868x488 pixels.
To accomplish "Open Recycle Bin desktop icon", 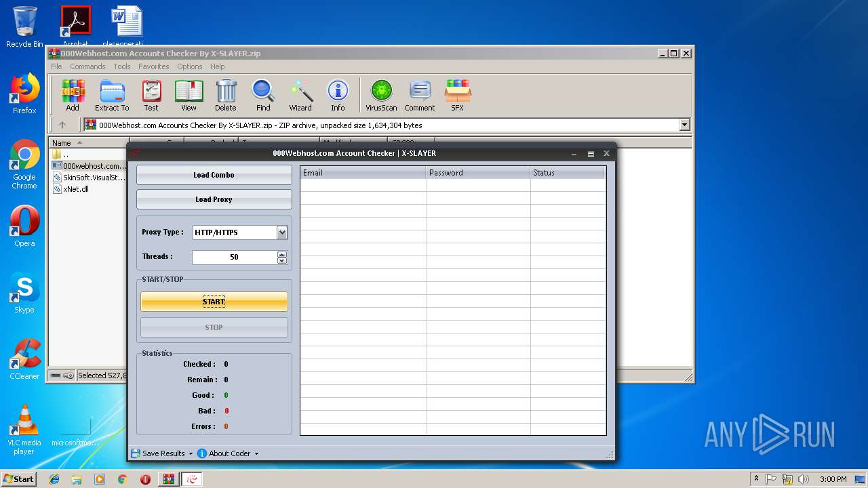I will coord(24,26).
